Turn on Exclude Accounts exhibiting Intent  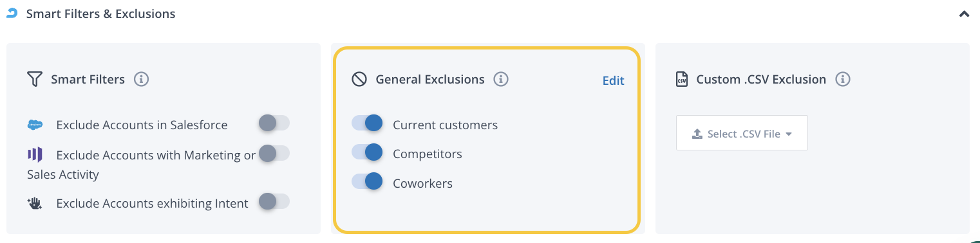click(274, 202)
